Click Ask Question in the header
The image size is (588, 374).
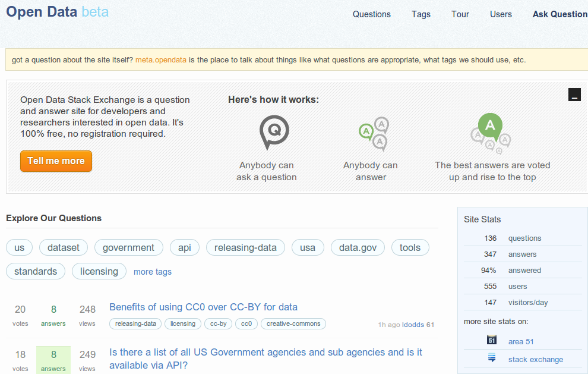(560, 14)
